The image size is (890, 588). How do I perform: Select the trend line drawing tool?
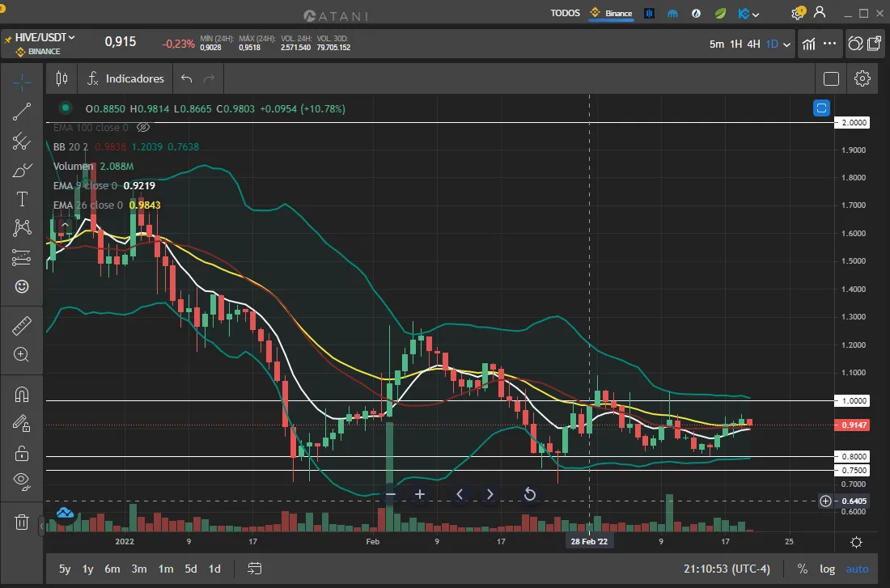point(22,112)
